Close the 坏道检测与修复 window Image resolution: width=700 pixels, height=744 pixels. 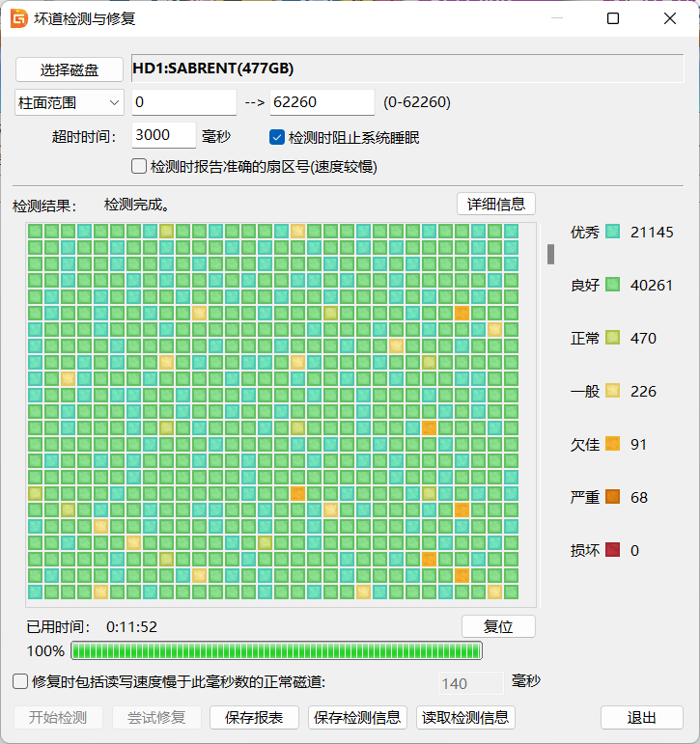click(670, 18)
